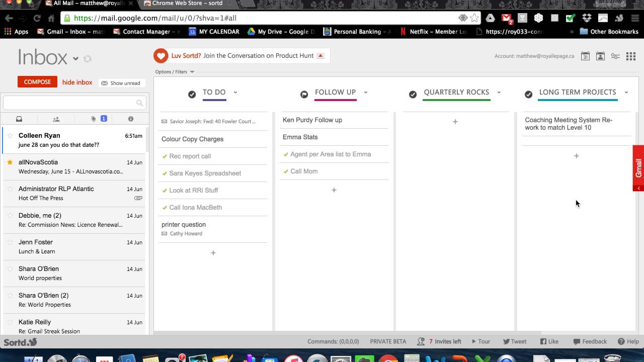The image size is (644, 362).
Task: Switch to the Primary inbox tab icon
Action: pos(19,119)
